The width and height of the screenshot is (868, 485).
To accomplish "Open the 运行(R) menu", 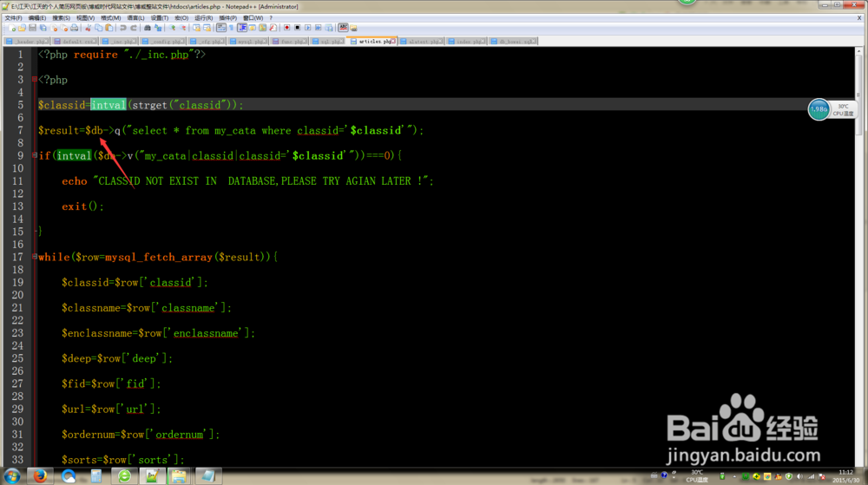I will [x=203, y=17].
